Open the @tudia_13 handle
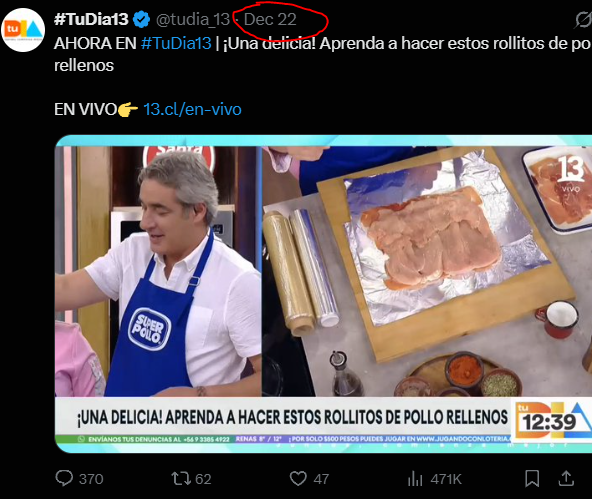 pyautogui.click(x=193, y=20)
